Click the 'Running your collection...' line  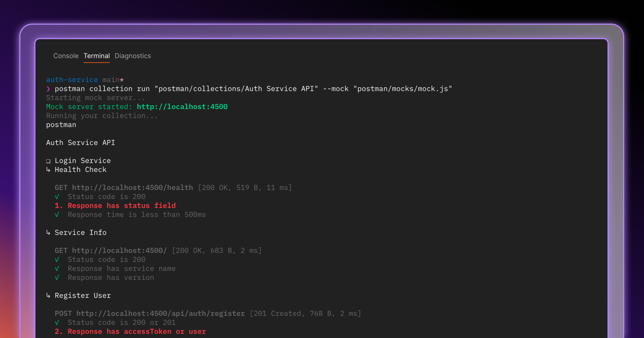102,116
